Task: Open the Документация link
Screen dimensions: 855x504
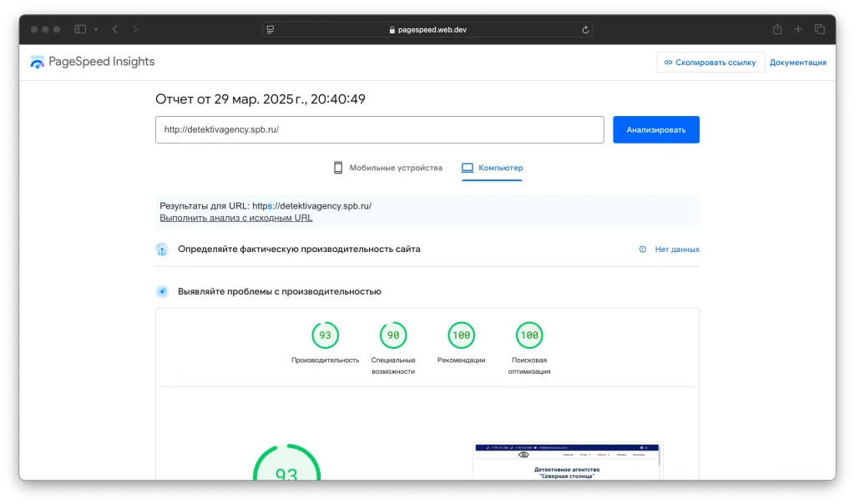Action: point(797,62)
